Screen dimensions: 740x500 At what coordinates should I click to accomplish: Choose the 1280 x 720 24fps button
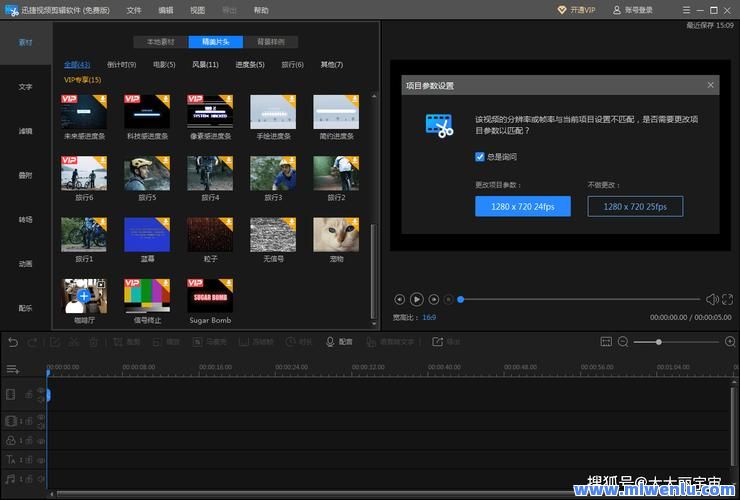522,206
